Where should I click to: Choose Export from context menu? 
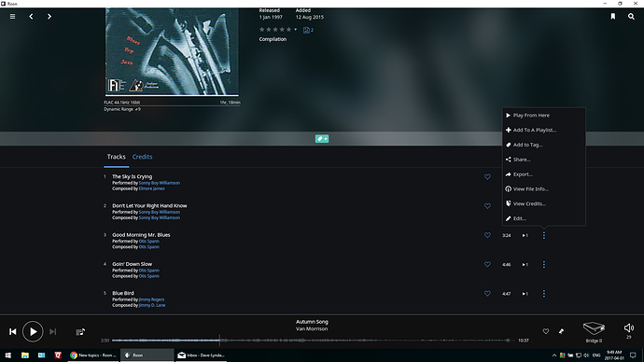(544, 174)
